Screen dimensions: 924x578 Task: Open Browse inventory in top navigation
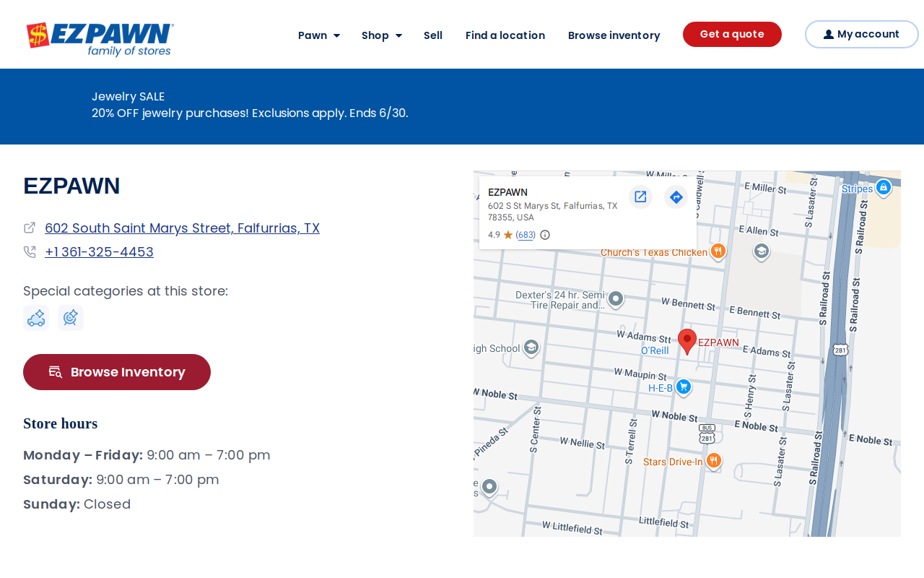[x=614, y=35]
